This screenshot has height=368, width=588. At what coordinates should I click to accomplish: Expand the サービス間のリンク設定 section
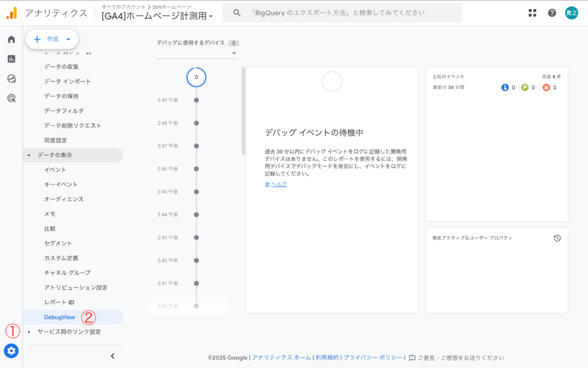[69, 332]
